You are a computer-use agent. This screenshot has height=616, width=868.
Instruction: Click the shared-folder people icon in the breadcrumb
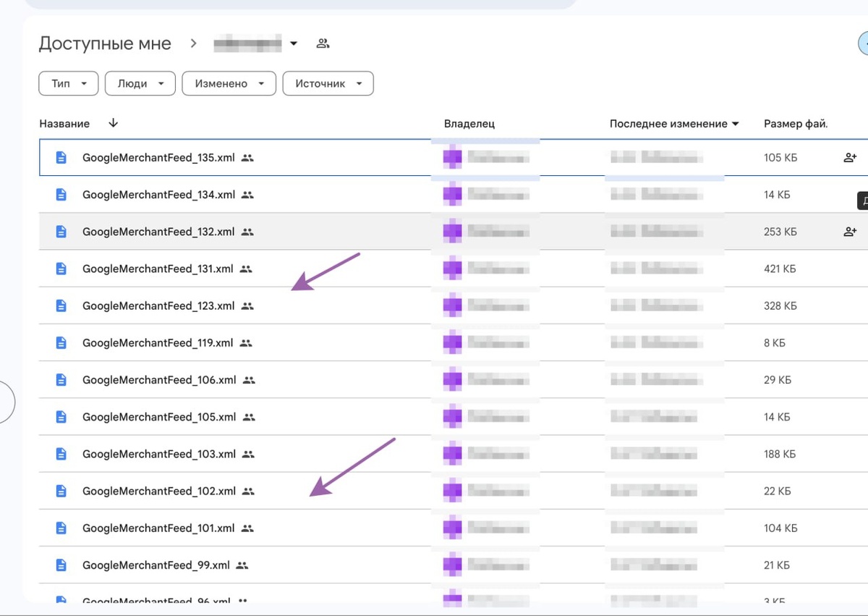click(323, 43)
